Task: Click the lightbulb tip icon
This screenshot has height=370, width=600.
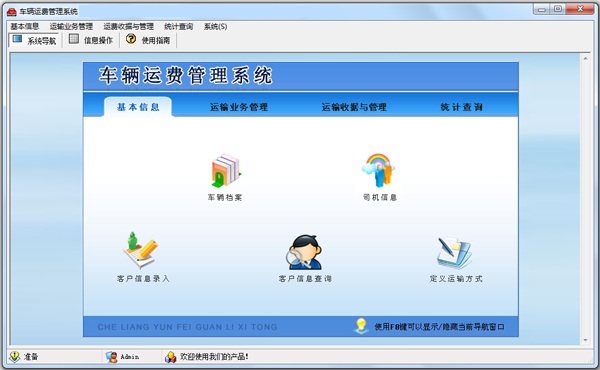Action: 361,326
